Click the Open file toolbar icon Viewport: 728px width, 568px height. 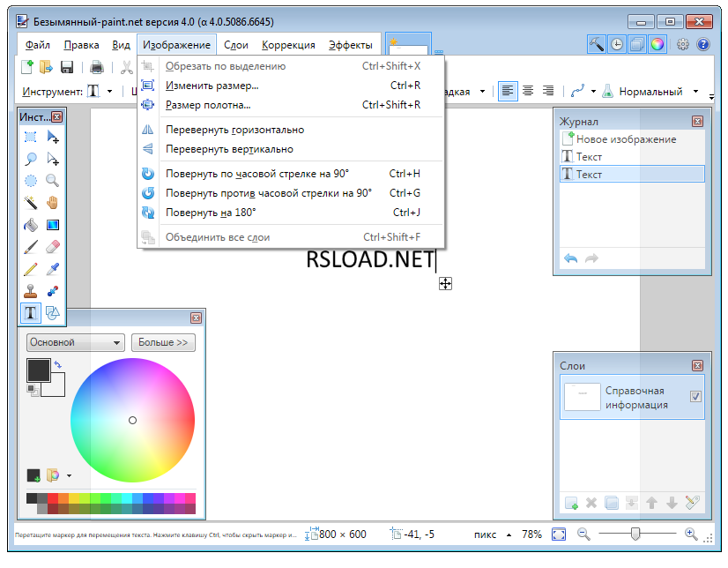click(x=47, y=67)
